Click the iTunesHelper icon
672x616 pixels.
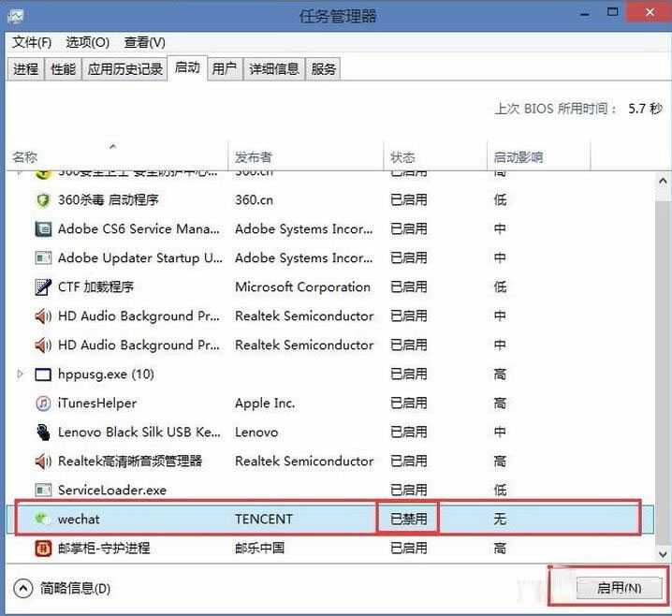coord(42,403)
